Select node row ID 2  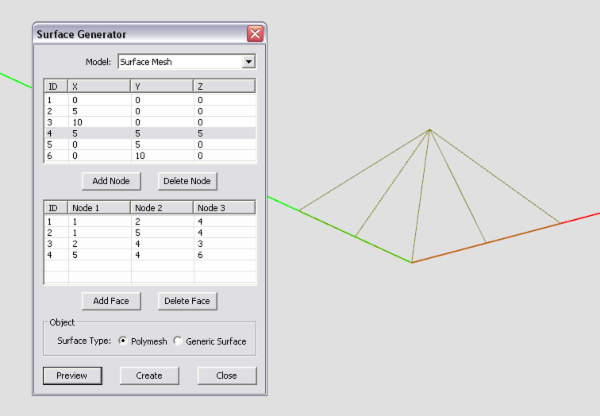pos(150,111)
